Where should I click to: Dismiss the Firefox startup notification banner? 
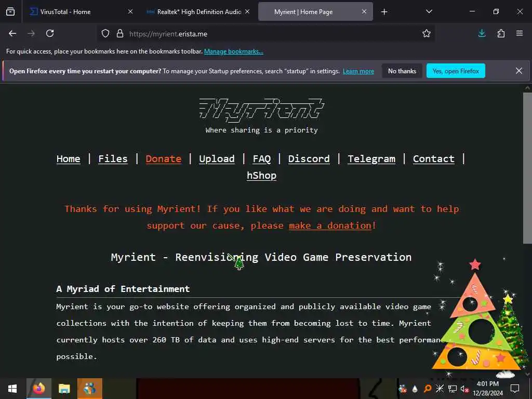pos(519,71)
